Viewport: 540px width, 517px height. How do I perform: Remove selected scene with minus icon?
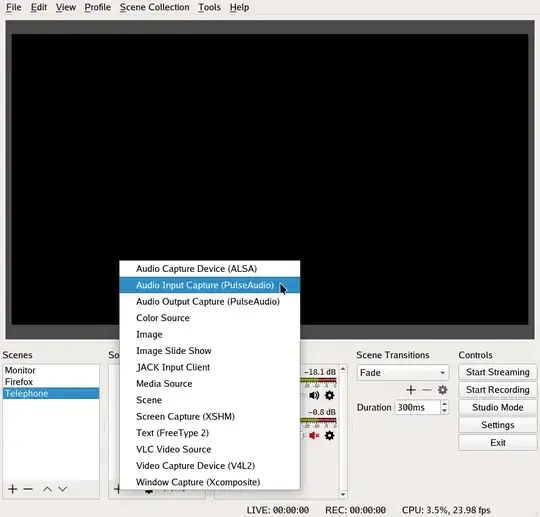point(28,489)
